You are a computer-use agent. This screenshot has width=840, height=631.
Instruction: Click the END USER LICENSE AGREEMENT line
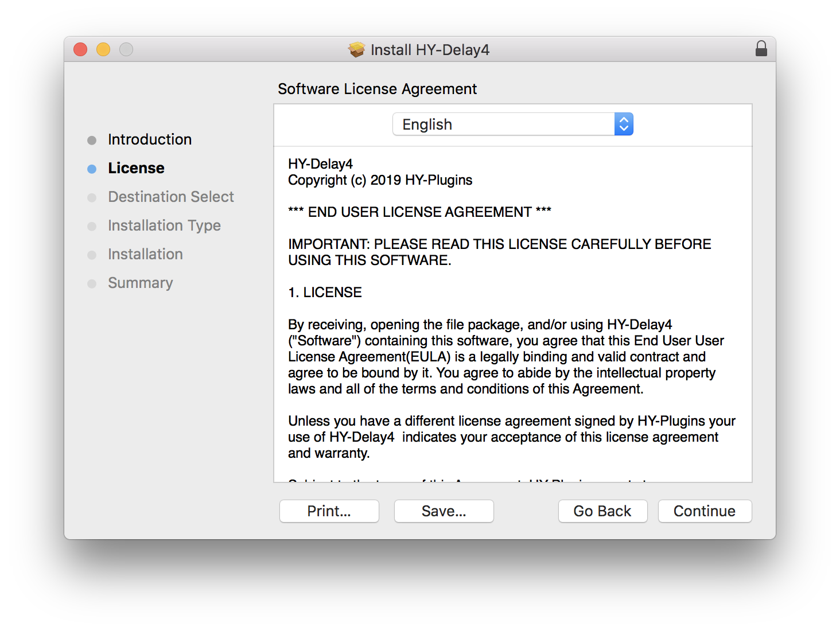pyautogui.click(x=419, y=212)
